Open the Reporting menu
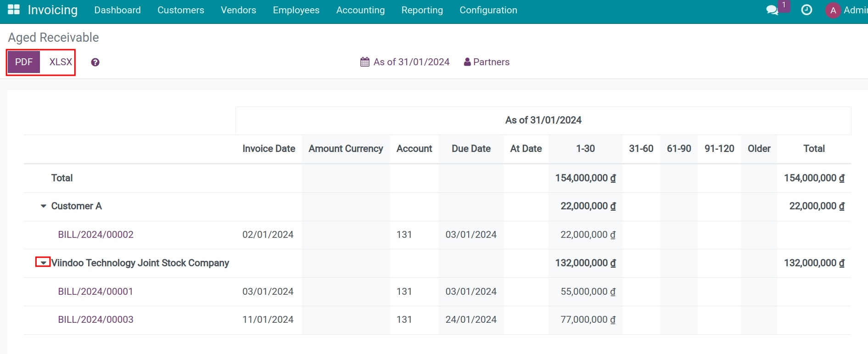 point(422,10)
